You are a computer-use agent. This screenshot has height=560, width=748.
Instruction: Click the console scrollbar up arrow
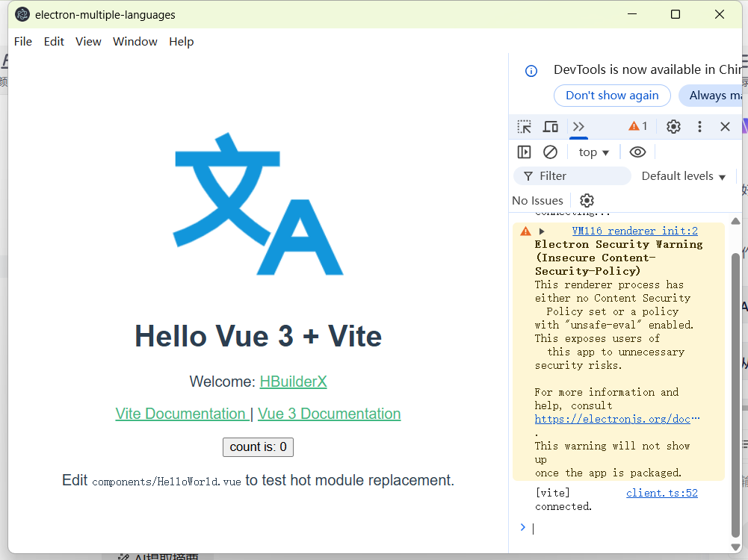coord(735,221)
